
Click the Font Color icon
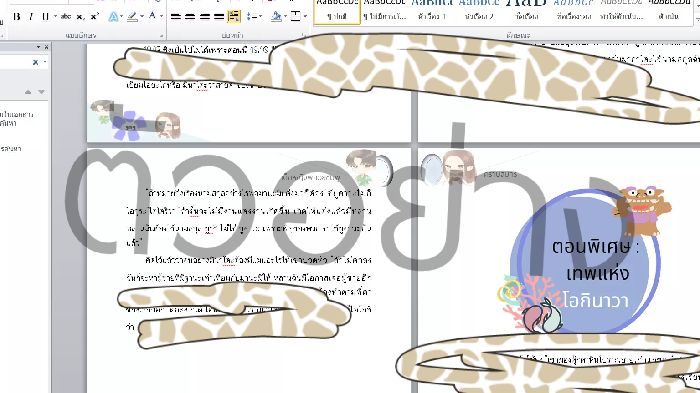point(152,17)
